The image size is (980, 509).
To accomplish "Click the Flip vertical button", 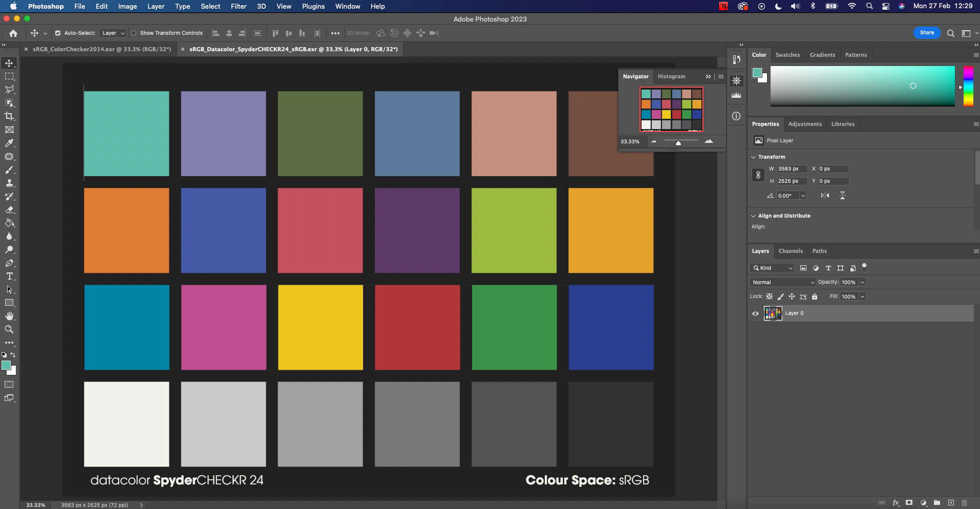I will point(842,196).
